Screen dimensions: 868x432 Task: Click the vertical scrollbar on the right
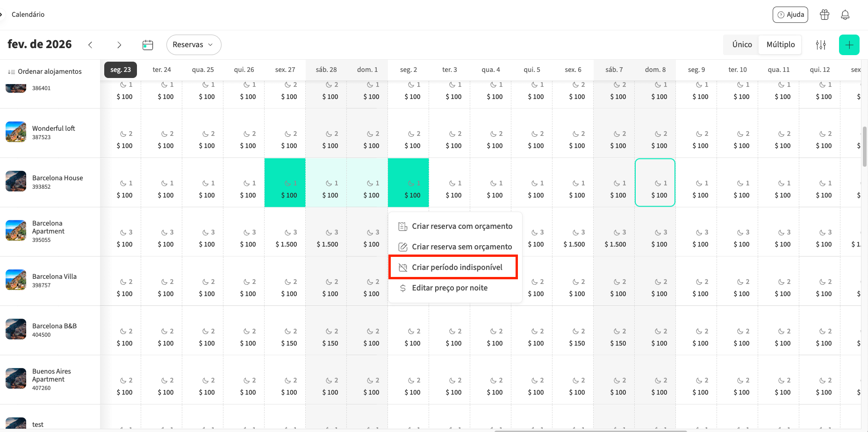click(864, 147)
